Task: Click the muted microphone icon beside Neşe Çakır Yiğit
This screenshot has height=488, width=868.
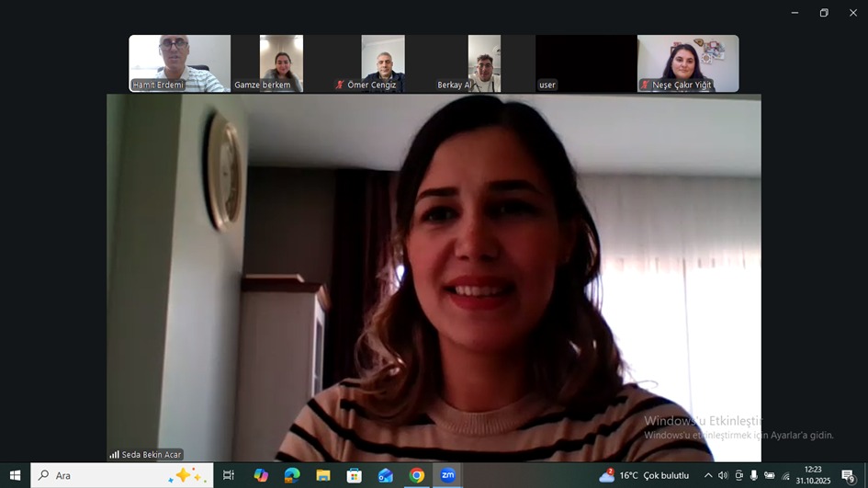Action: click(645, 85)
